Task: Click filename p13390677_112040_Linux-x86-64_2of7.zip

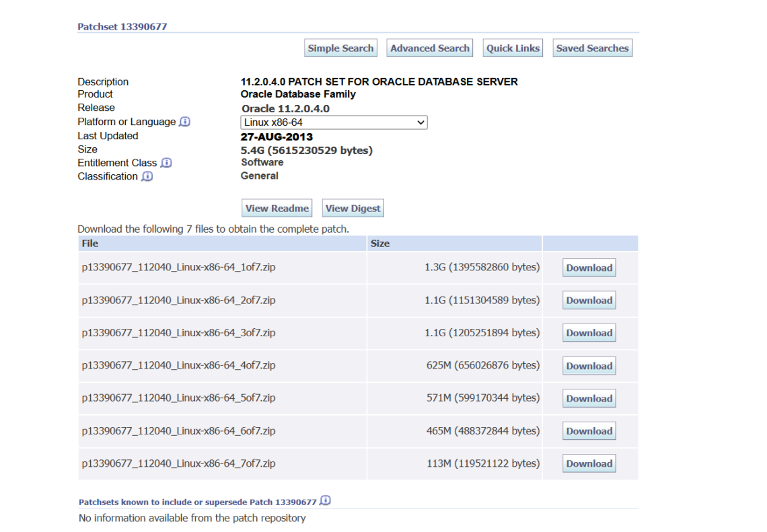Action: click(x=178, y=300)
